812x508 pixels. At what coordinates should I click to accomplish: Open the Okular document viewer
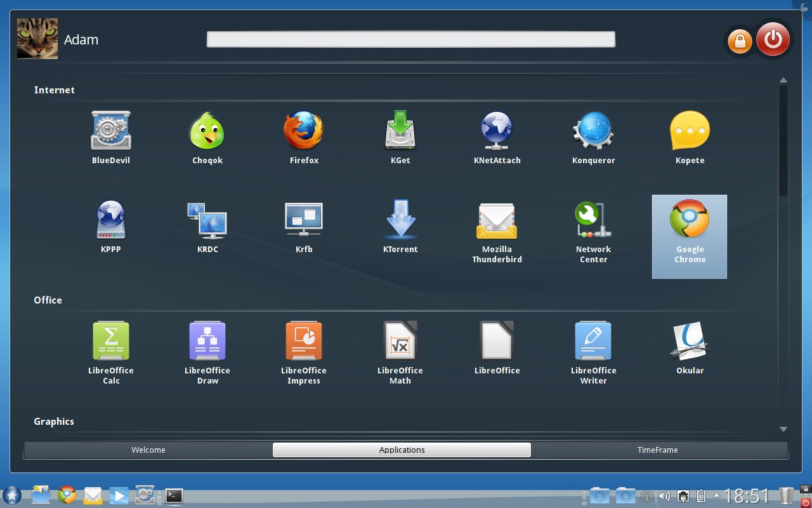pos(690,348)
